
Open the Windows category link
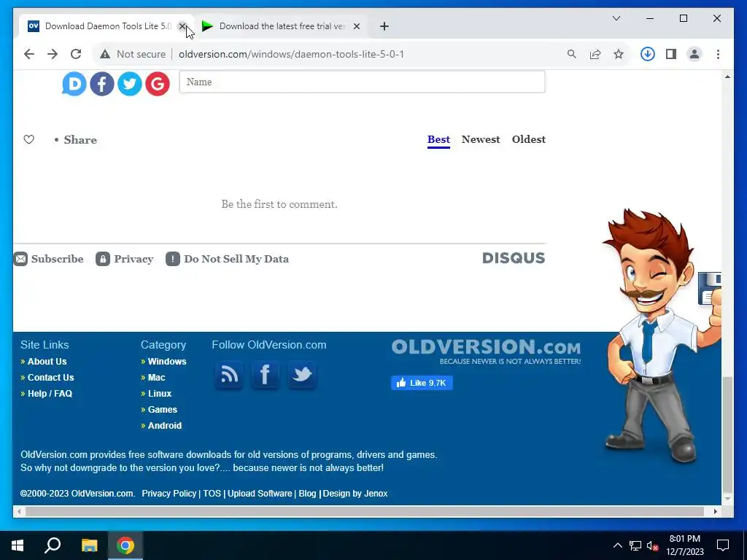point(167,362)
